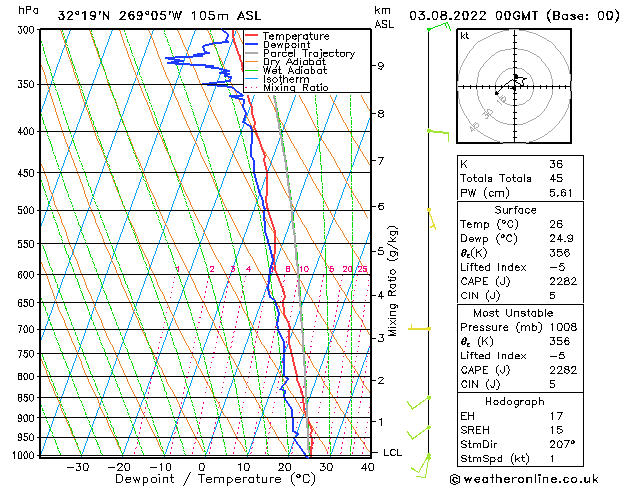
Task: Click the Most Unstable section header
Action: (x=515, y=312)
